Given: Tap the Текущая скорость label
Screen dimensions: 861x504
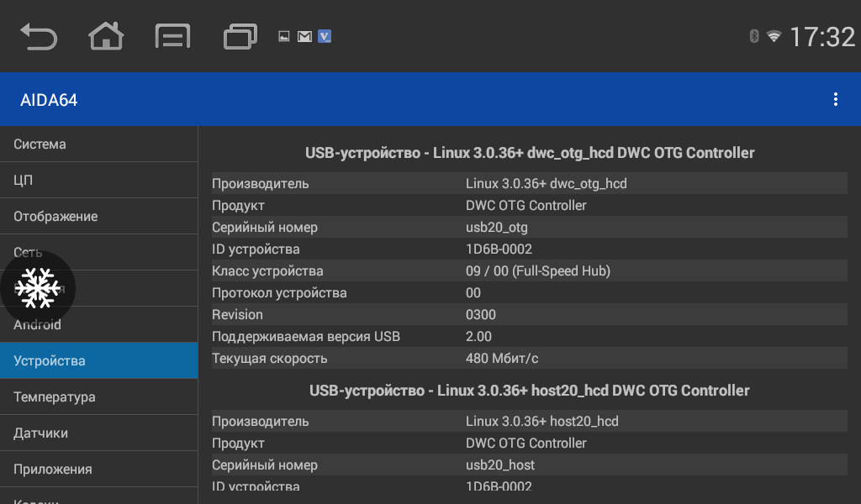Looking at the screenshot, I should coord(270,359).
